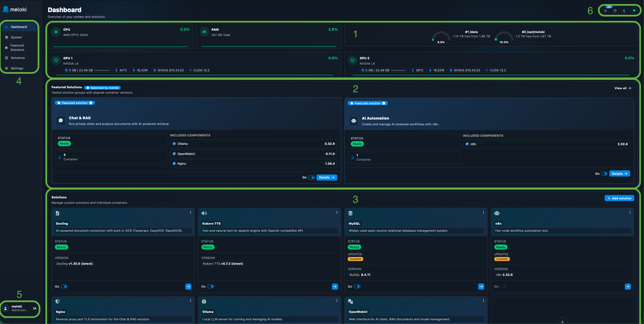Click the n8n card robot icon

click(x=497, y=213)
